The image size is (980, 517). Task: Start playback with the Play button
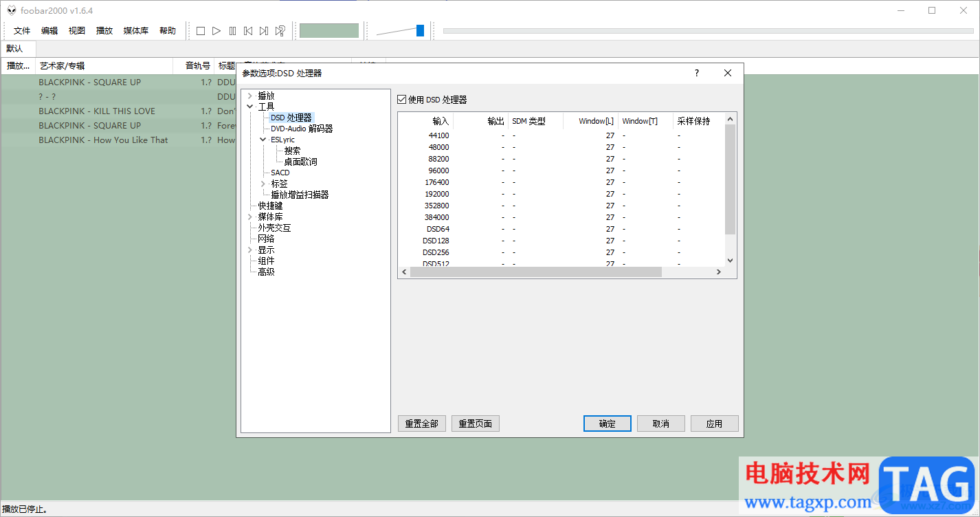216,31
